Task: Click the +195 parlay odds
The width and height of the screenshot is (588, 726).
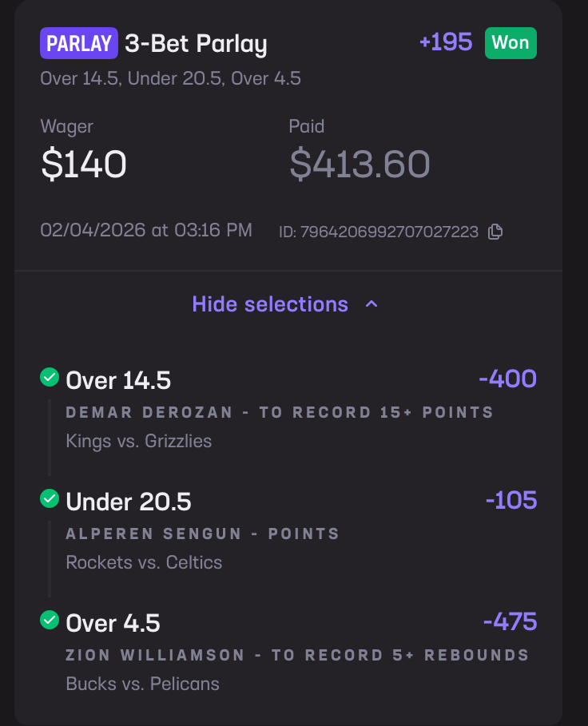Action: point(446,42)
